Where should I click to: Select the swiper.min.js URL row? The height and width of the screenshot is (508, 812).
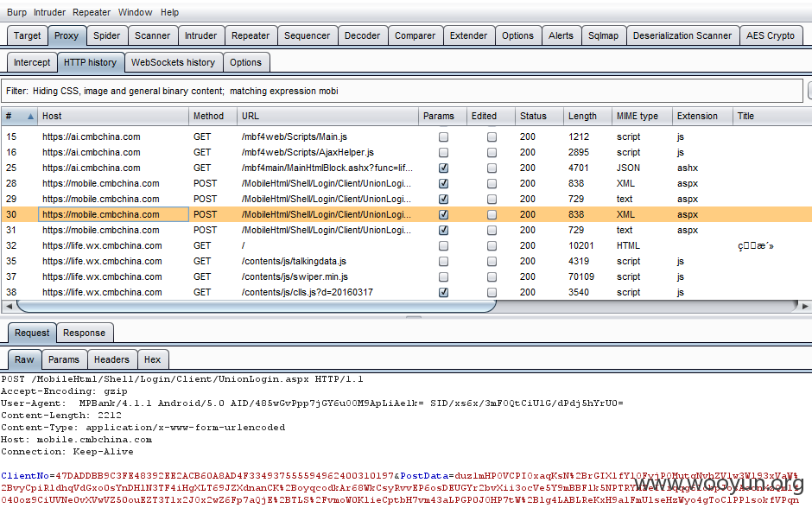(x=295, y=276)
